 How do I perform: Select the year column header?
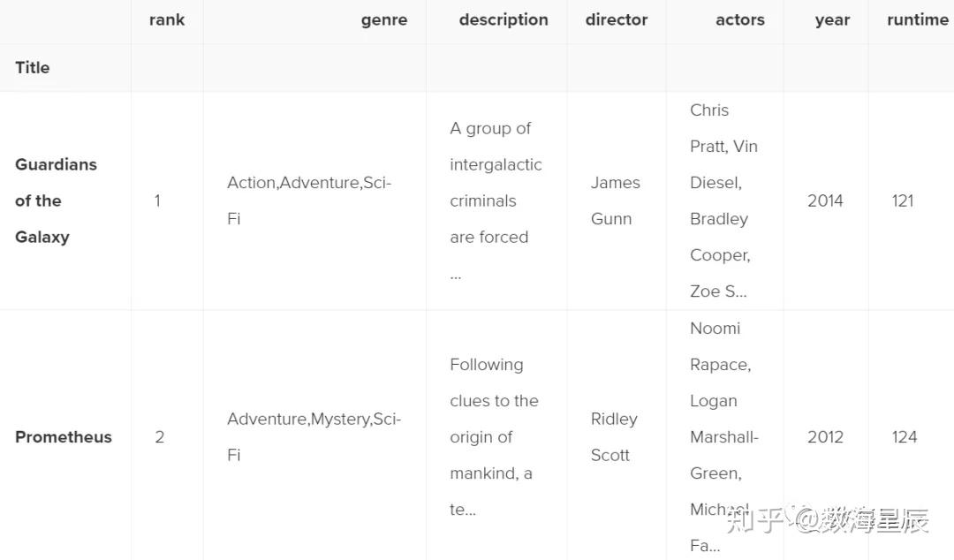[x=832, y=20]
